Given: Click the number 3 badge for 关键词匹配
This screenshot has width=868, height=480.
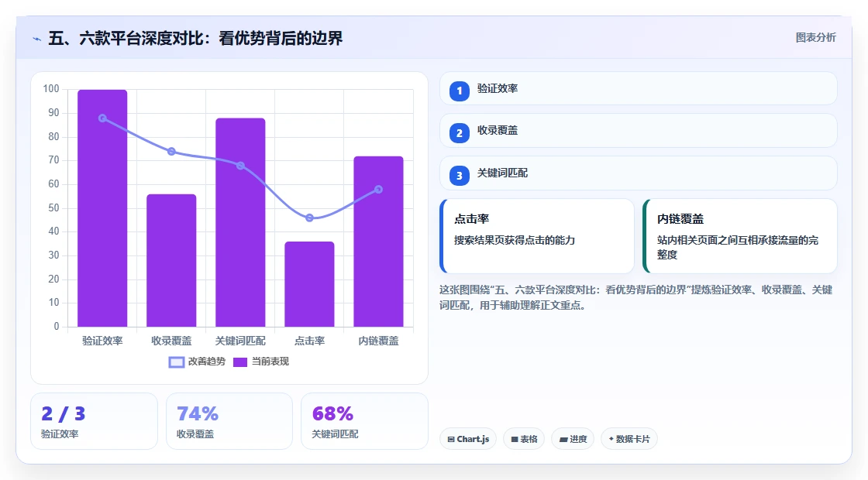Looking at the screenshot, I should pos(459,175).
